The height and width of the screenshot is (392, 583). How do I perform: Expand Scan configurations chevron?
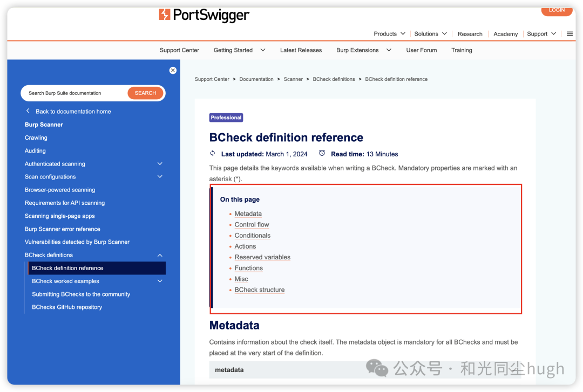coord(160,176)
